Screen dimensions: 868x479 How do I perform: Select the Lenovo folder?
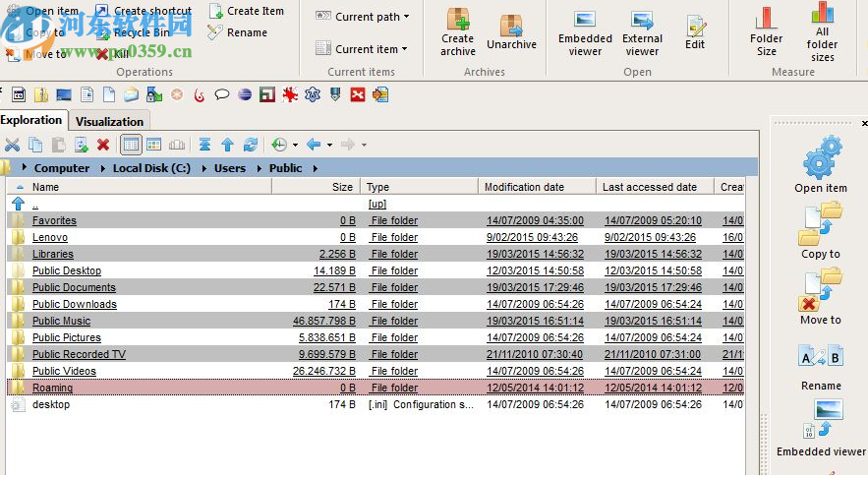[50, 237]
